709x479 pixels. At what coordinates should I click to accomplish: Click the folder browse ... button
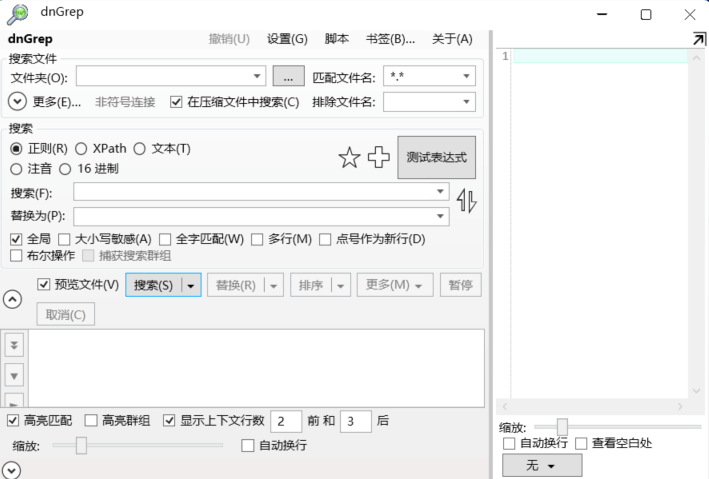coord(287,76)
